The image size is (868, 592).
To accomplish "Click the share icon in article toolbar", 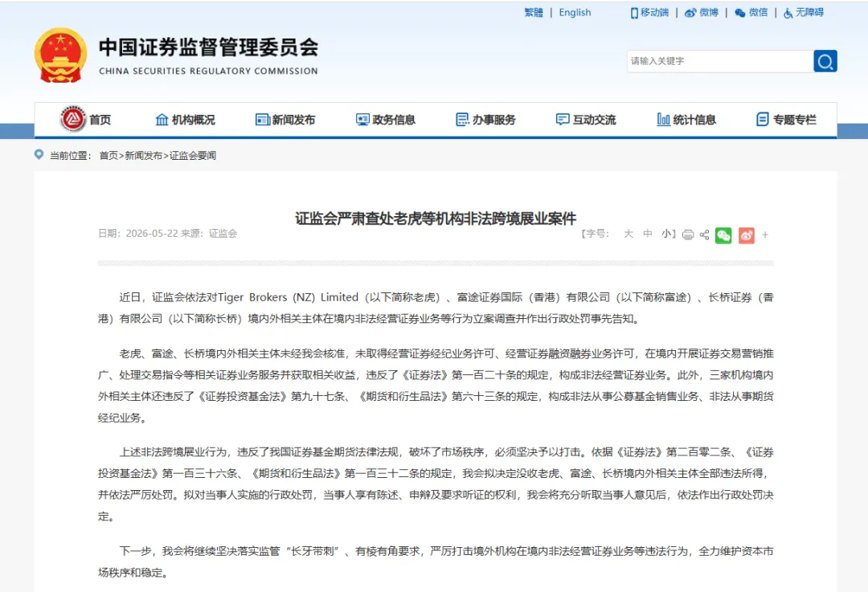I will [x=704, y=235].
